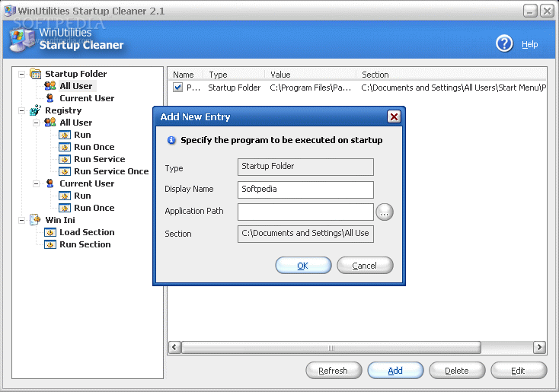Close the Add New Entry dialog
The height and width of the screenshot is (392, 559).
pyautogui.click(x=394, y=117)
